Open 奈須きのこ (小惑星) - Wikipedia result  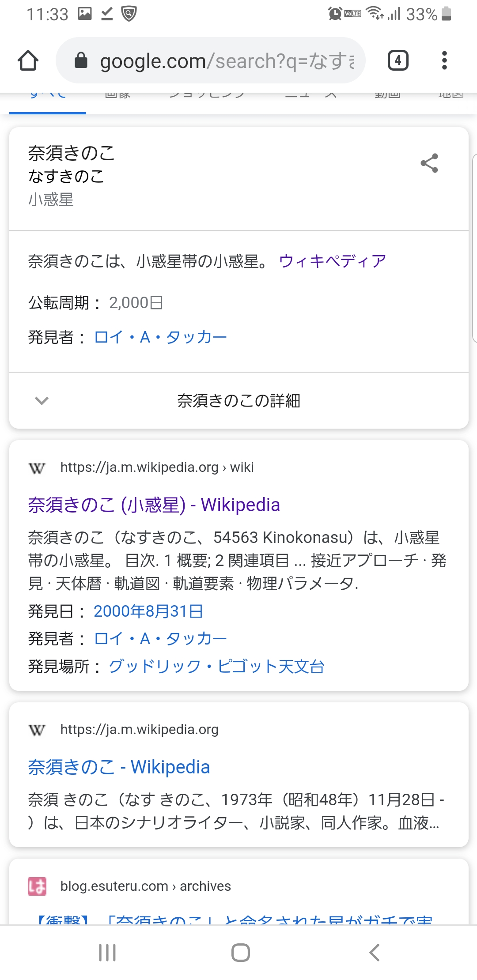(x=154, y=505)
